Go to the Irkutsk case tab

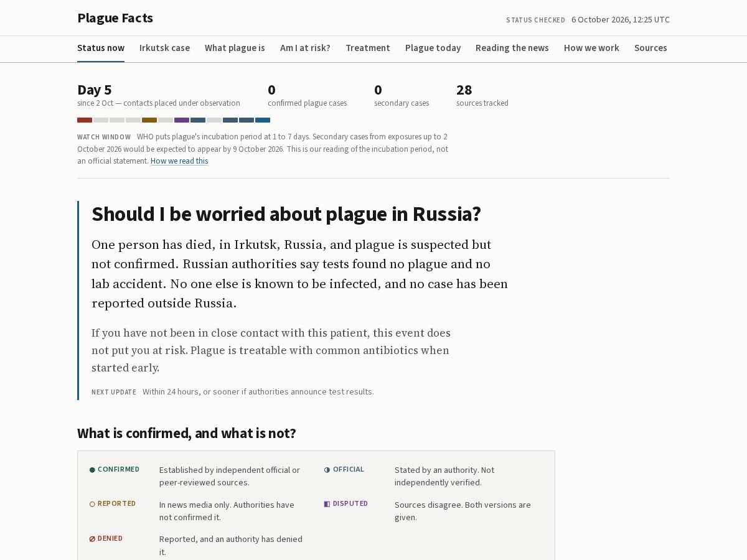point(164,48)
